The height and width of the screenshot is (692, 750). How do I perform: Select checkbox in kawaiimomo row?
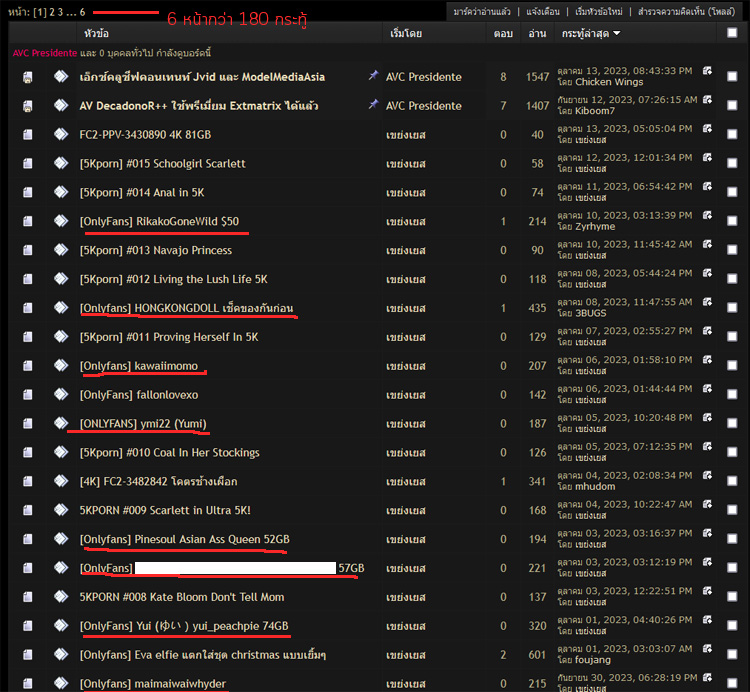(732, 365)
